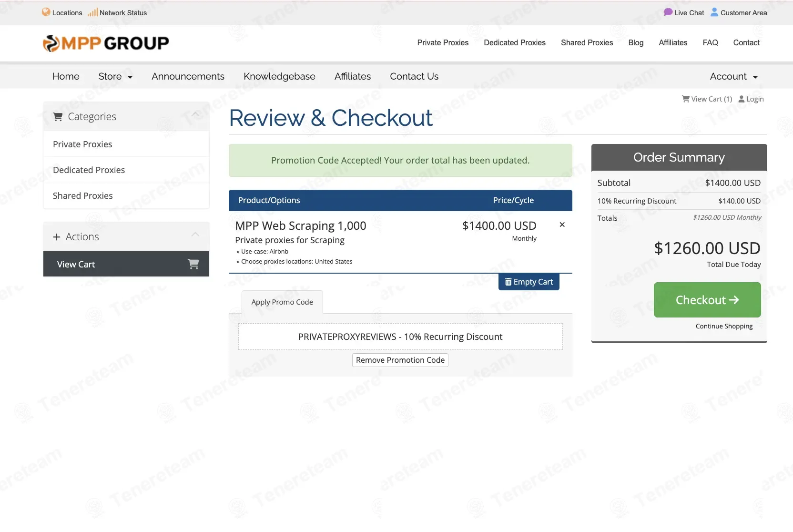Click the Empty Cart button
Viewport: 793px width, 532px height.
point(529,282)
